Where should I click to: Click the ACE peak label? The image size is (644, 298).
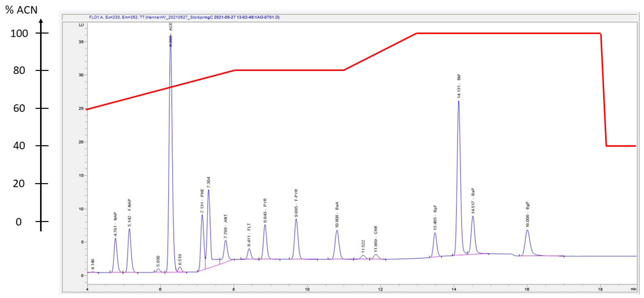[170, 34]
